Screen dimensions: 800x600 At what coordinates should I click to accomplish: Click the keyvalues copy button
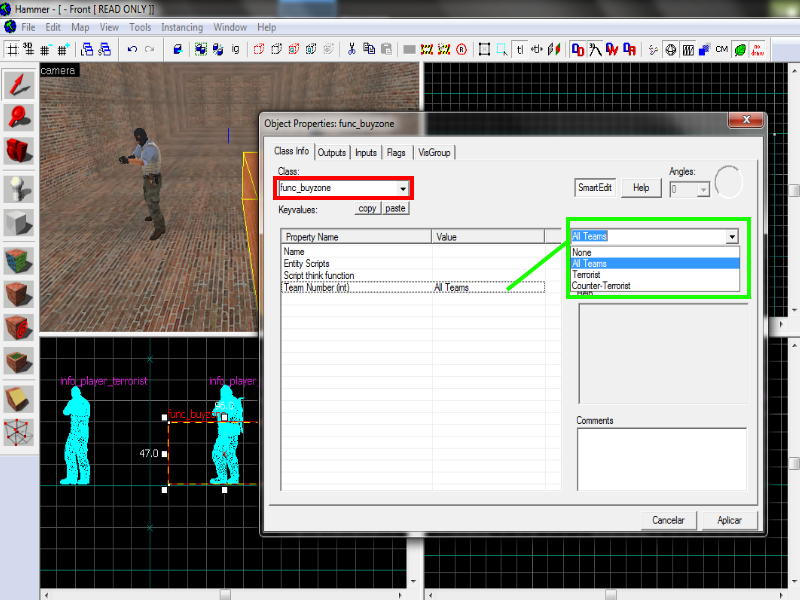click(x=367, y=208)
